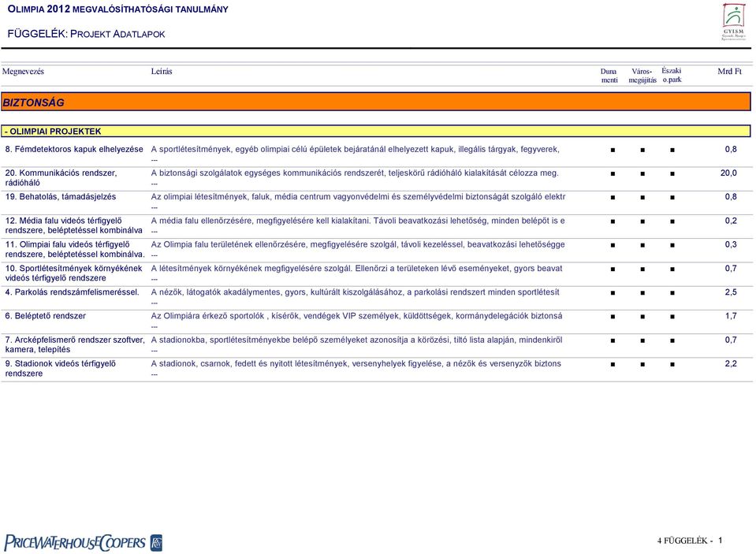756x554 pixels.
Task: Click the description starting 'A sportlétesítmények, egyéb olimpiai célú'
Action: point(356,150)
